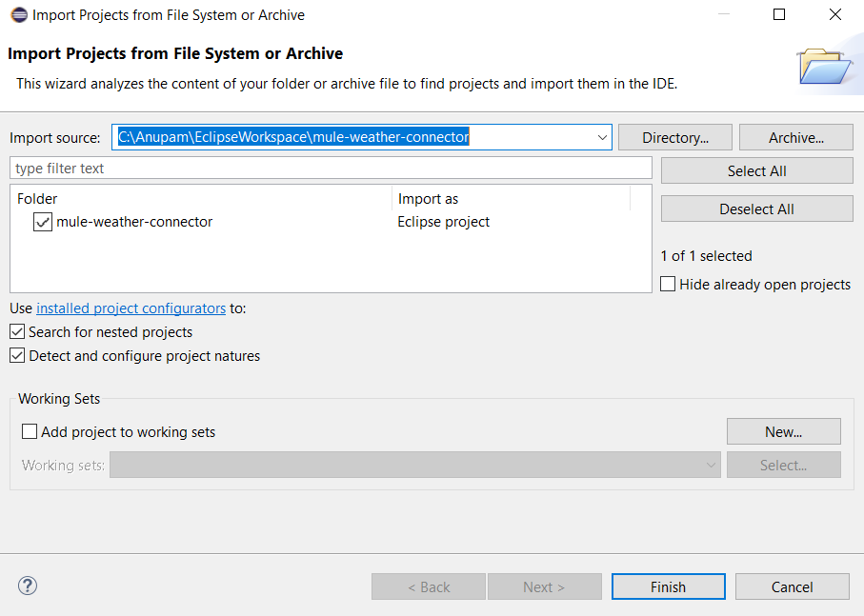This screenshot has height=616, width=864.
Task: Click Finish to import the project
Action: [x=668, y=586]
